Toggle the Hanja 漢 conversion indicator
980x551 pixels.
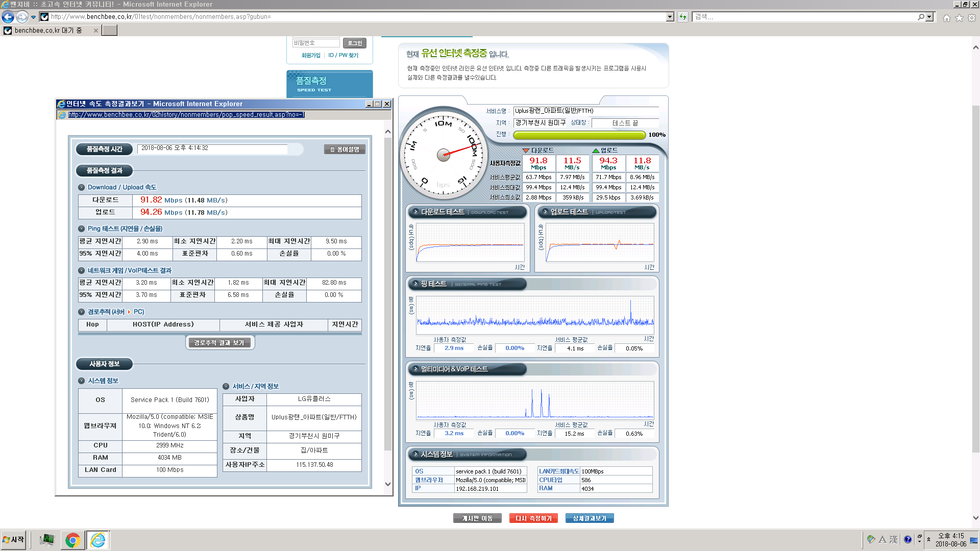click(894, 539)
